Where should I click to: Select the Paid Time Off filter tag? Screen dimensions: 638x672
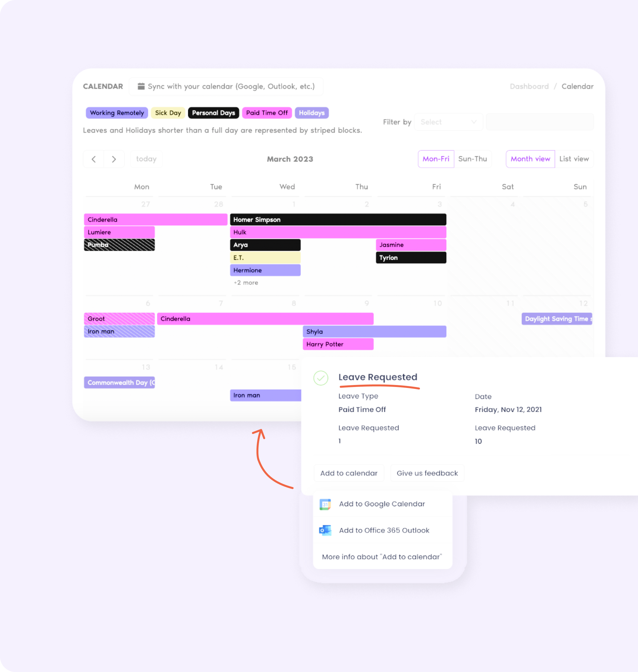(267, 113)
